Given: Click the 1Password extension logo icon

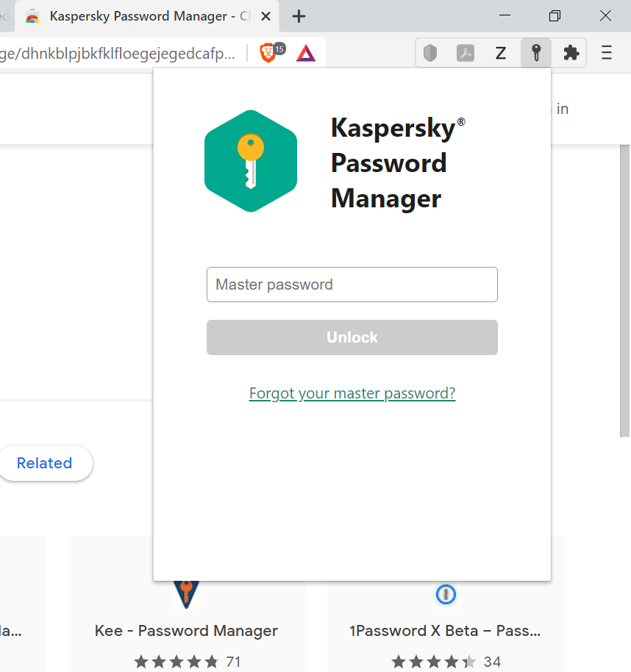Looking at the screenshot, I should click(x=446, y=594).
